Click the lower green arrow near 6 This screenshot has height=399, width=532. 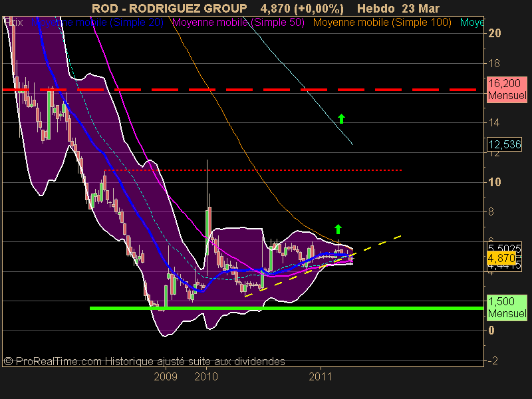(x=338, y=229)
